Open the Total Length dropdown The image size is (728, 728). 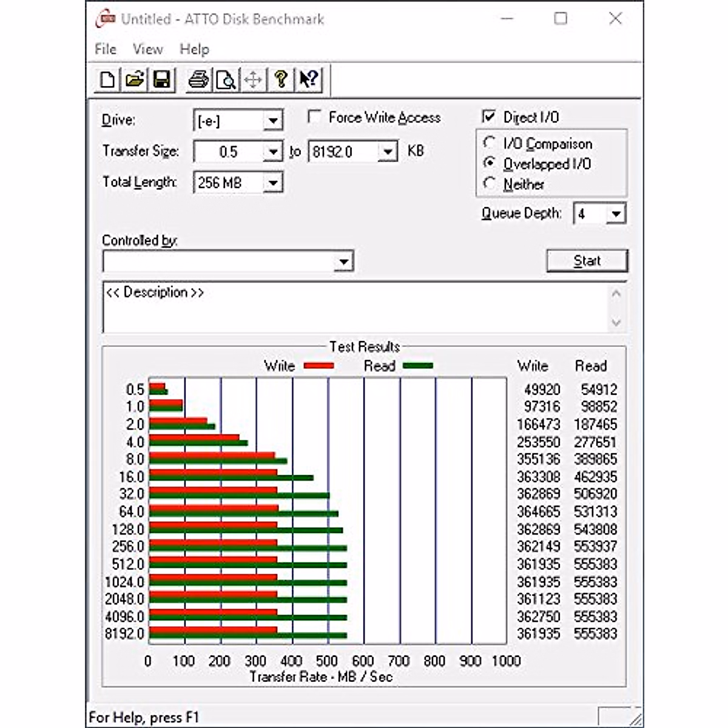point(273,183)
